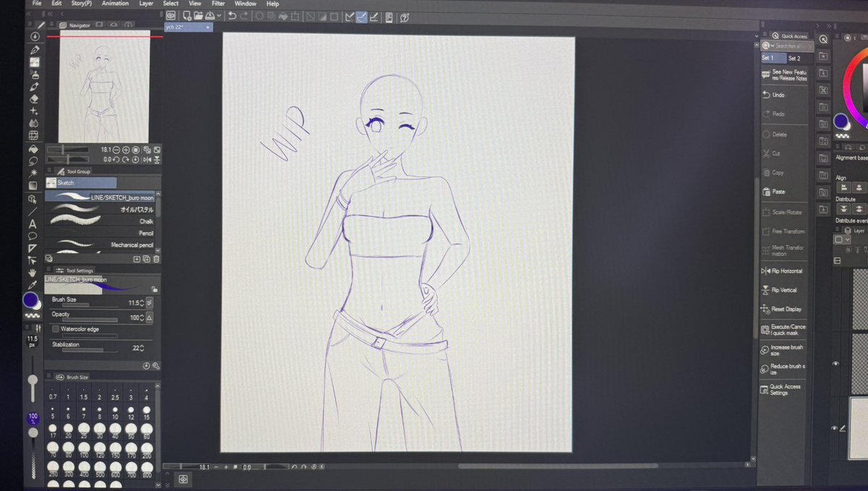Select the Sketch tool group tab
The image size is (868, 491).
pos(80,183)
